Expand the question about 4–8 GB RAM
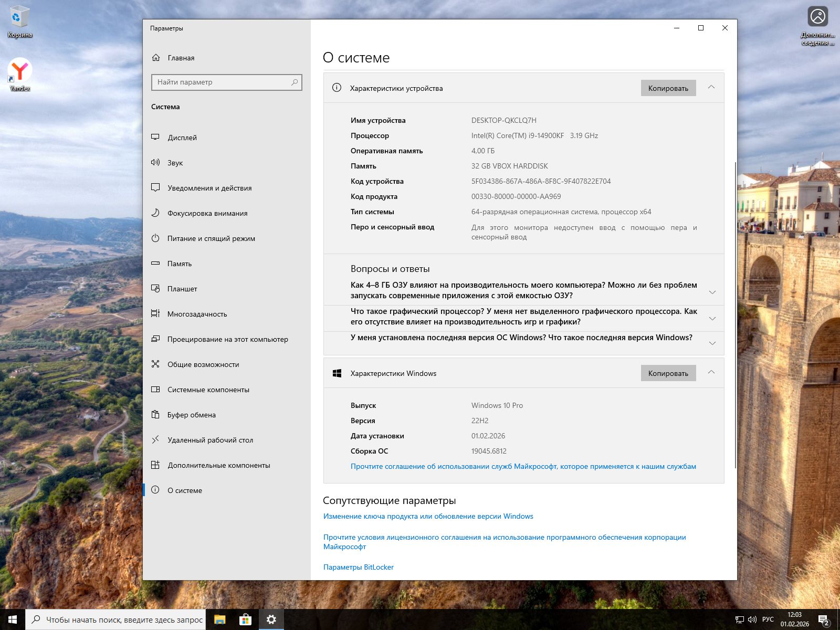 tap(712, 292)
